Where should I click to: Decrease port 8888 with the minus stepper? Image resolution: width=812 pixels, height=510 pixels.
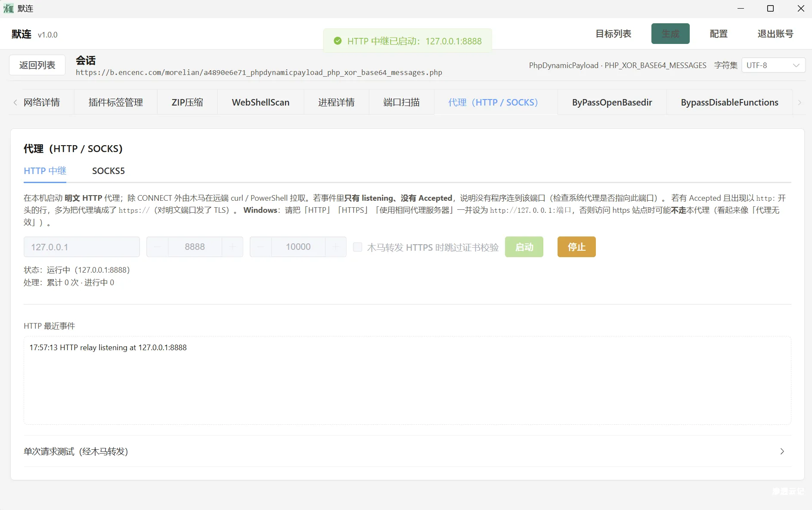pyautogui.click(x=157, y=247)
